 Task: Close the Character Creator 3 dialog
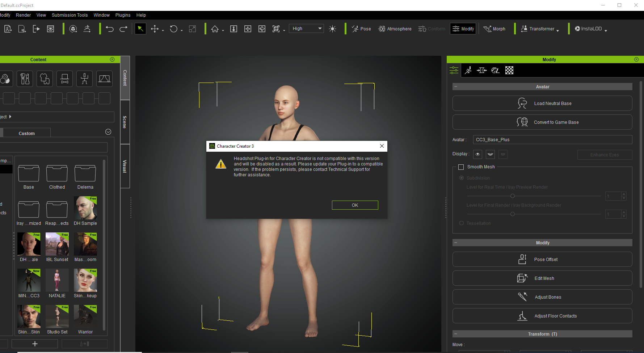coord(382,146)
